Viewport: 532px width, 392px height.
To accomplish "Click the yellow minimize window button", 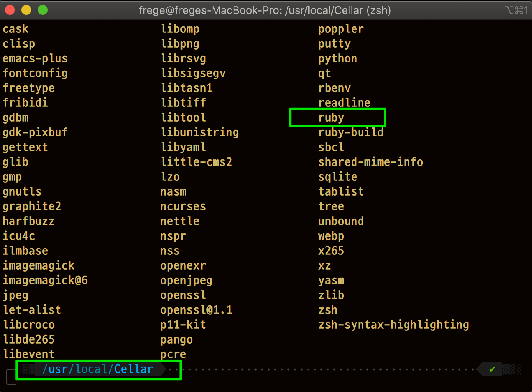I will (x=26, y=10).
